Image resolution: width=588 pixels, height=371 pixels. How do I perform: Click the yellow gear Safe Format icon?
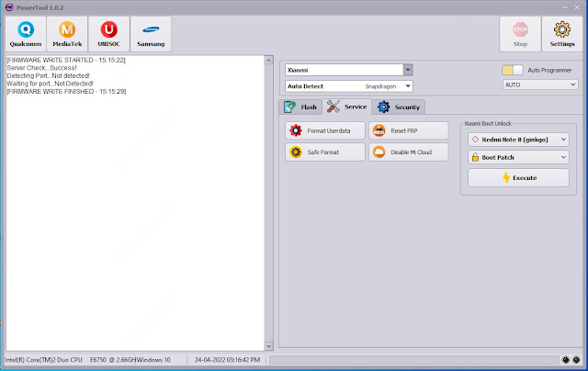point(296,152)
